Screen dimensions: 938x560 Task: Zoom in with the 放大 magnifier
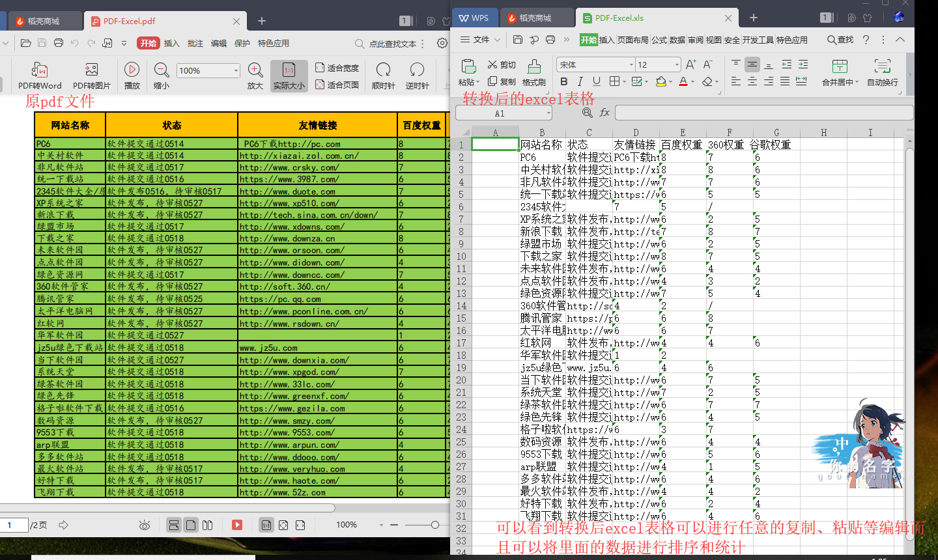[x=255, y=76]
